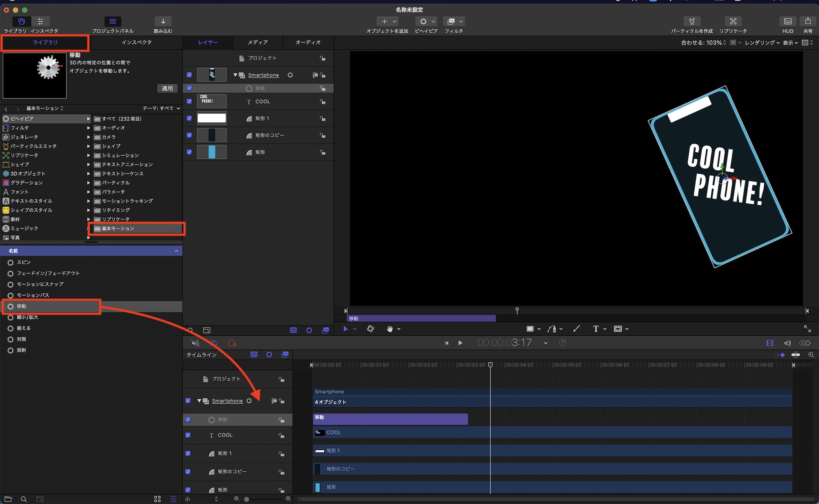Toggle the audio mute icon in timeline

[195, 343]
